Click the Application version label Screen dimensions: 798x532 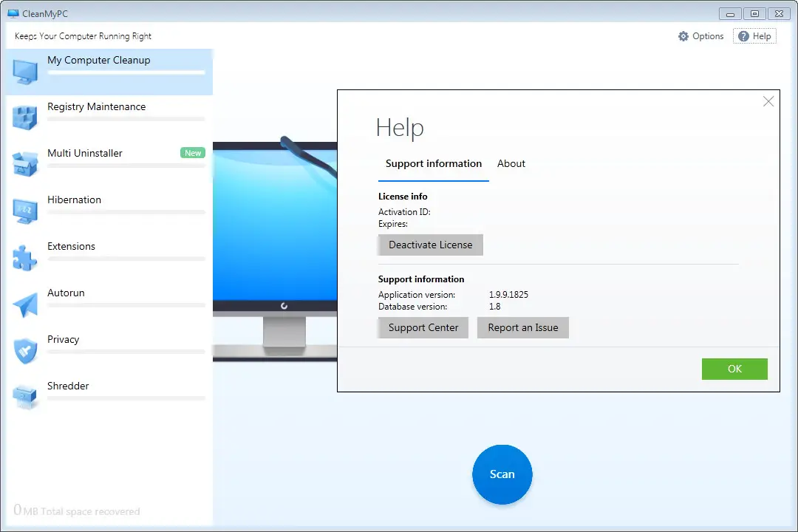pyautogui.click(x=417, y=295)
